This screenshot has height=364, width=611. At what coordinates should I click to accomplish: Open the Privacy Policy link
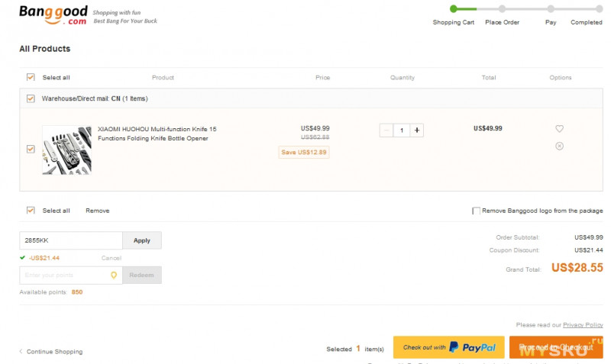583,324
